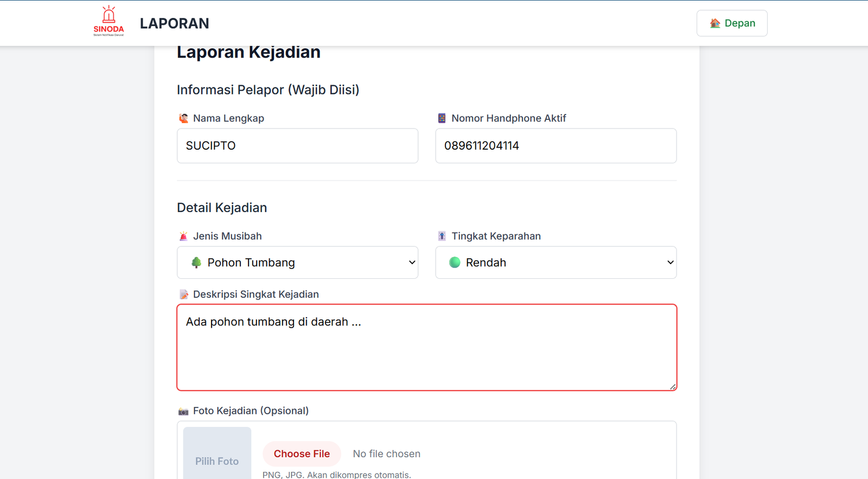868x479 pixels.
Task: Click the chevron arrow on Pohon Tumbang select
Action: coord(412,263)
